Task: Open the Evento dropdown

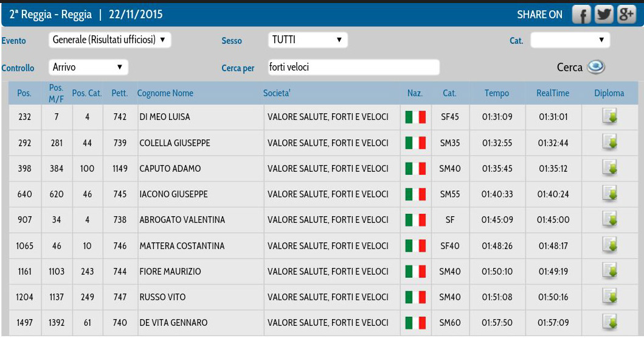Action: click(109, 40)
